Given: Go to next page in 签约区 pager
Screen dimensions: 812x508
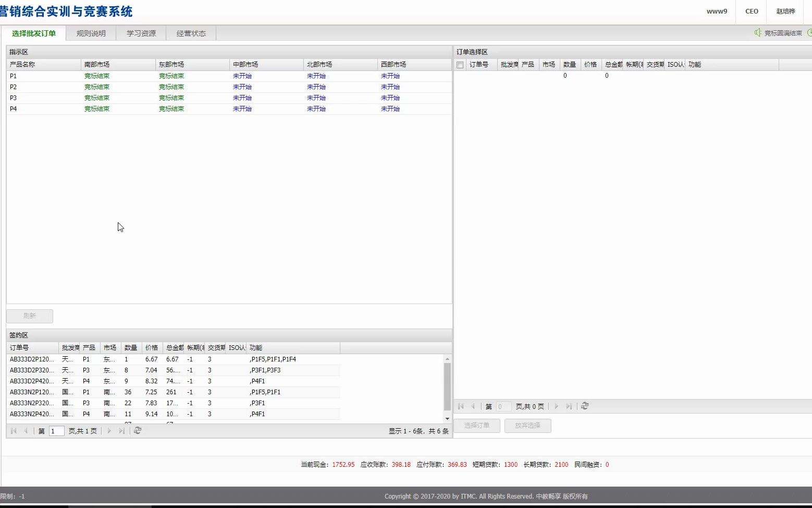Looking at the screenshot, I should pyautogui.click(x=109, y=431).
